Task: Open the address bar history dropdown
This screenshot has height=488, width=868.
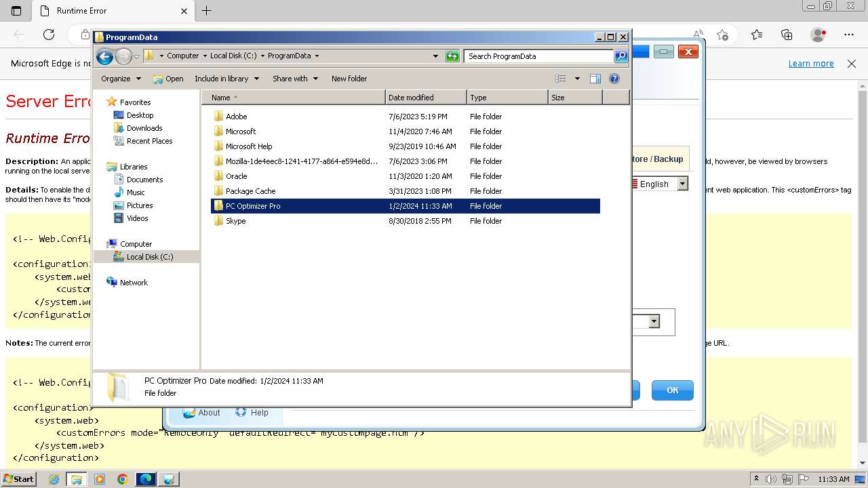Action: pos(435,56)
